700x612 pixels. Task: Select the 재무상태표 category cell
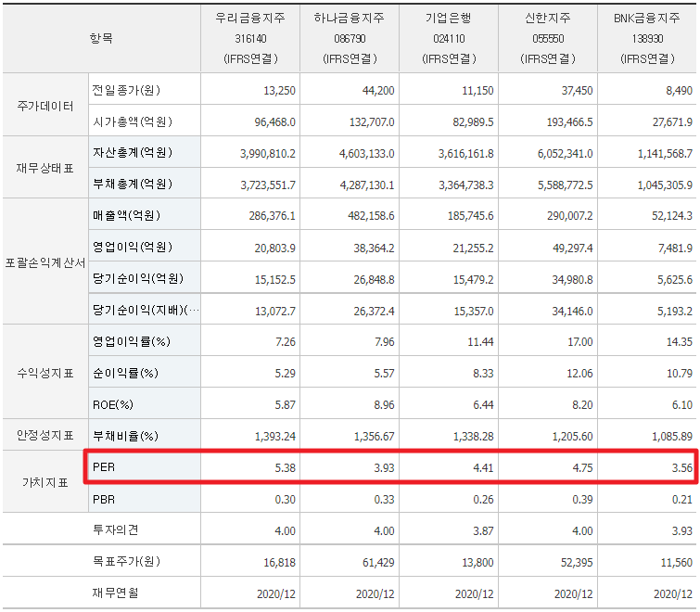(45, 168)
